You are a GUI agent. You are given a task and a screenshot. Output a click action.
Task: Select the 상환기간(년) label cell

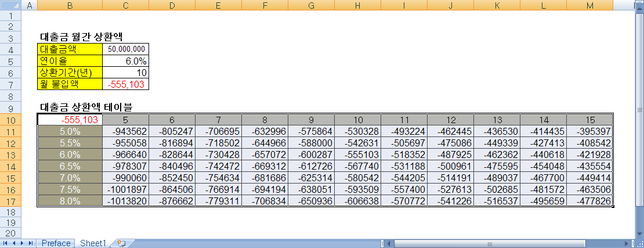click(70, 73)
